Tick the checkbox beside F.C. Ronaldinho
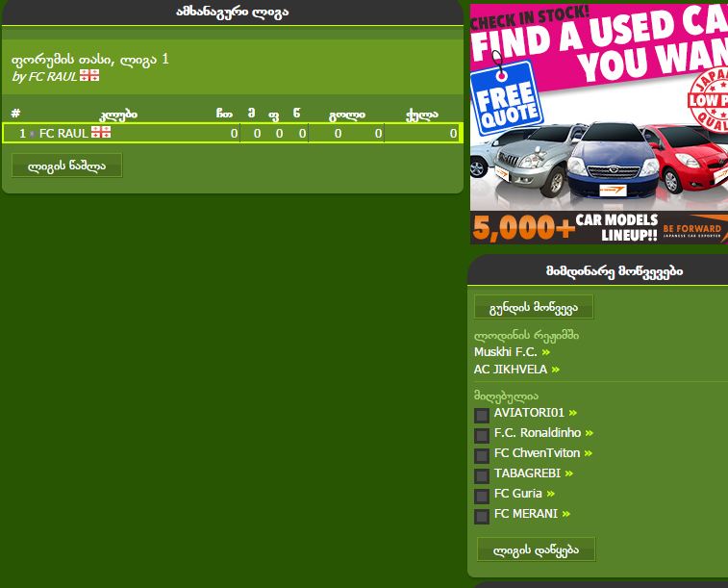 (x=482, y=435)
